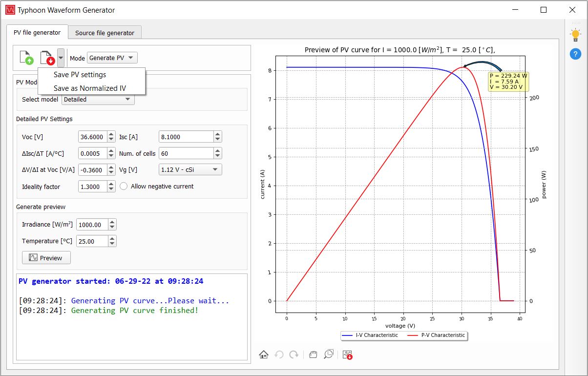
Task: Switch to the Source file generator tab
Action: point(105,33)
